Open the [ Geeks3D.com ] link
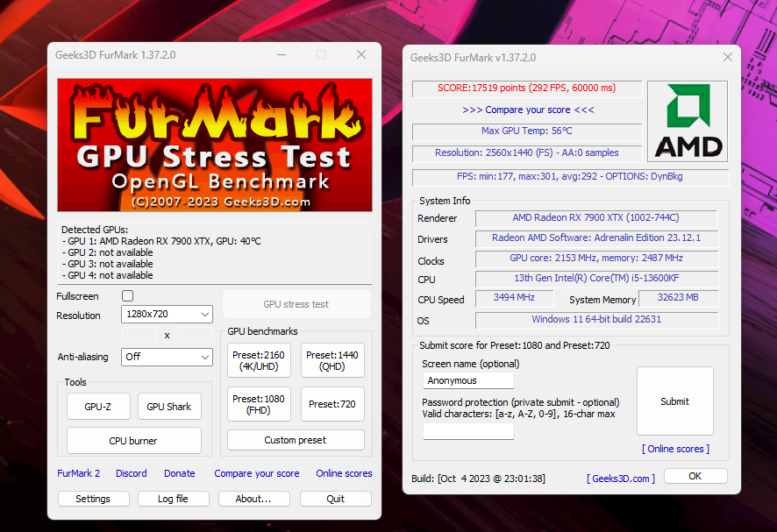Image resolution: width=777 pixels, height=532 pixels. (621, 479)
